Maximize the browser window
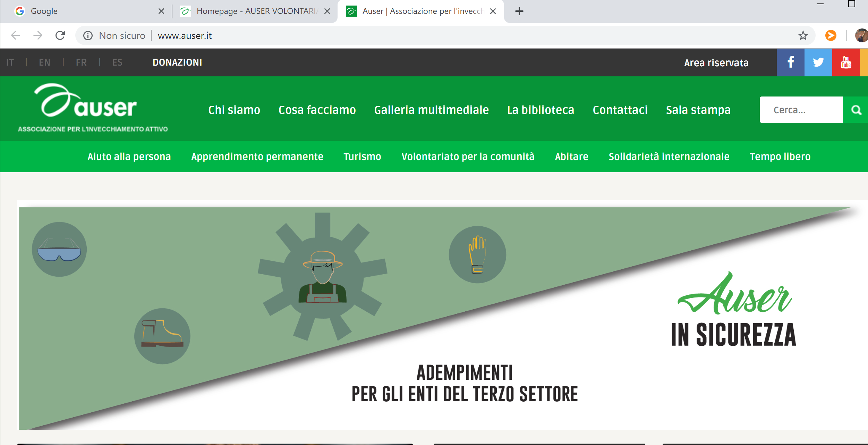The image size is (868, 445). click(x=851, y=4)
